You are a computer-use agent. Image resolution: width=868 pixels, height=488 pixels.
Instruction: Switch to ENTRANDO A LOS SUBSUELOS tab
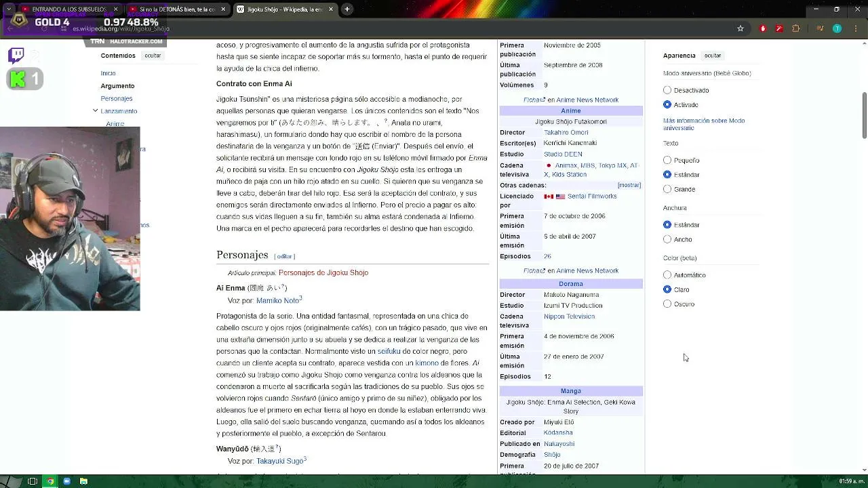click(68, 9)
